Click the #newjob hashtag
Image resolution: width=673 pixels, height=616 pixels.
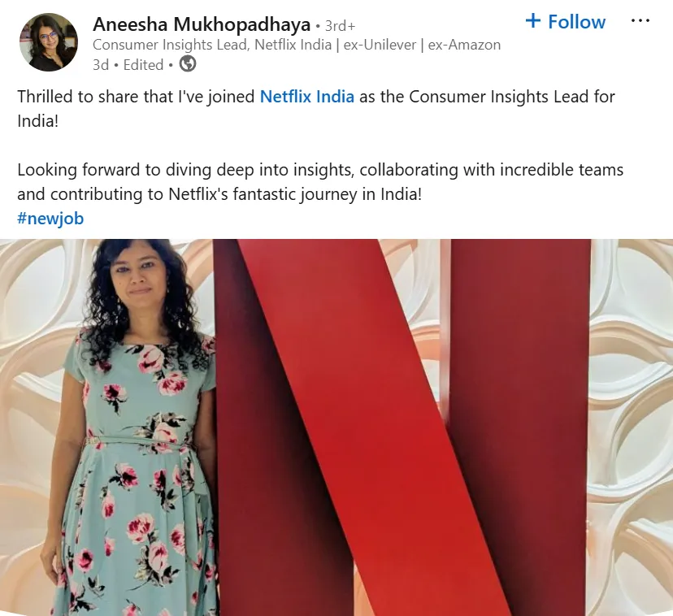(x=50, y=219)
